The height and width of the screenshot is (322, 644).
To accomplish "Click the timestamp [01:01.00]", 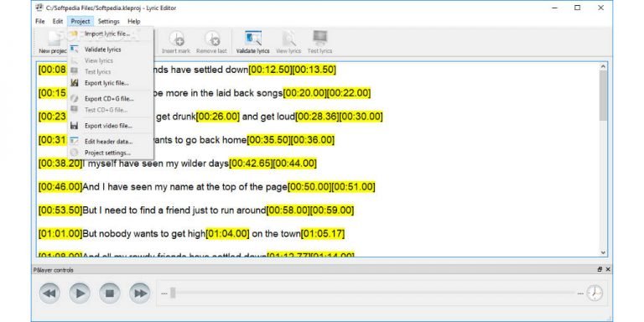I will pyautogui.click(x=60, y=234).
